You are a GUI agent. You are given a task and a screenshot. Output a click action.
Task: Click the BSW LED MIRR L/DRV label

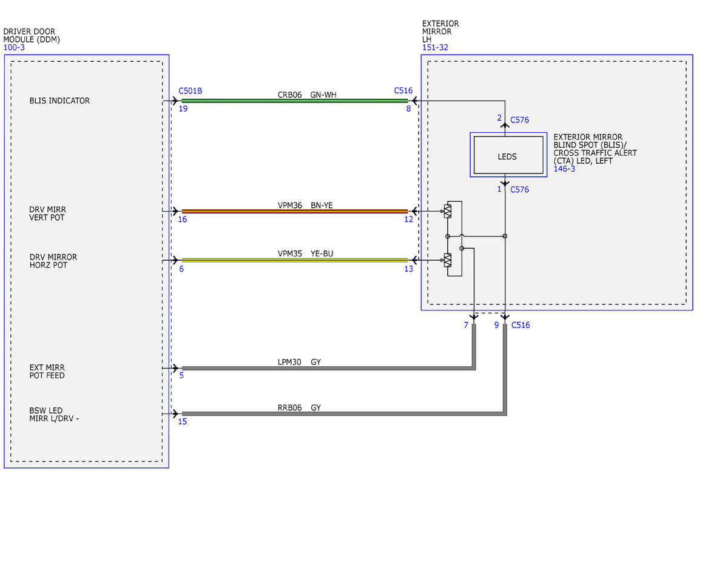click(x=54, y=415)
